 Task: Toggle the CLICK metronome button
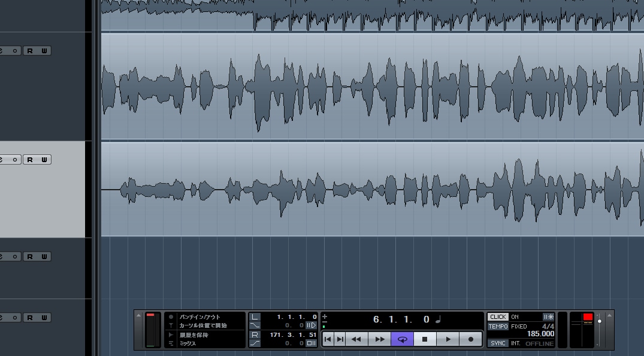click(498, 317)
